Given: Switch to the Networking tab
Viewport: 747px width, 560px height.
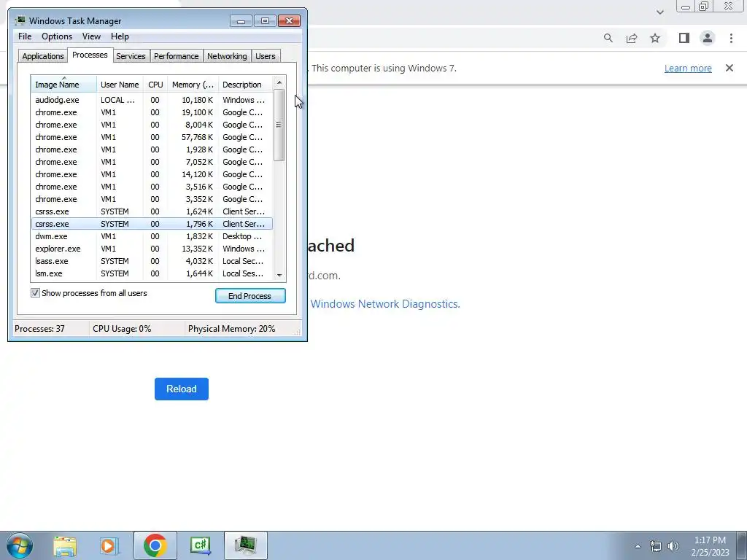Looking at the screenshot, I should point(227,56).
